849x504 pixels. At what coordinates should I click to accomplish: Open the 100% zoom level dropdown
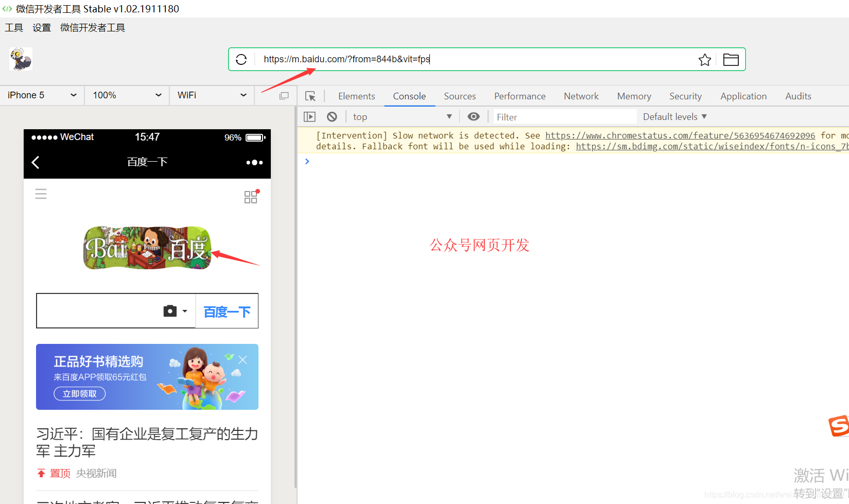(126, 95)
